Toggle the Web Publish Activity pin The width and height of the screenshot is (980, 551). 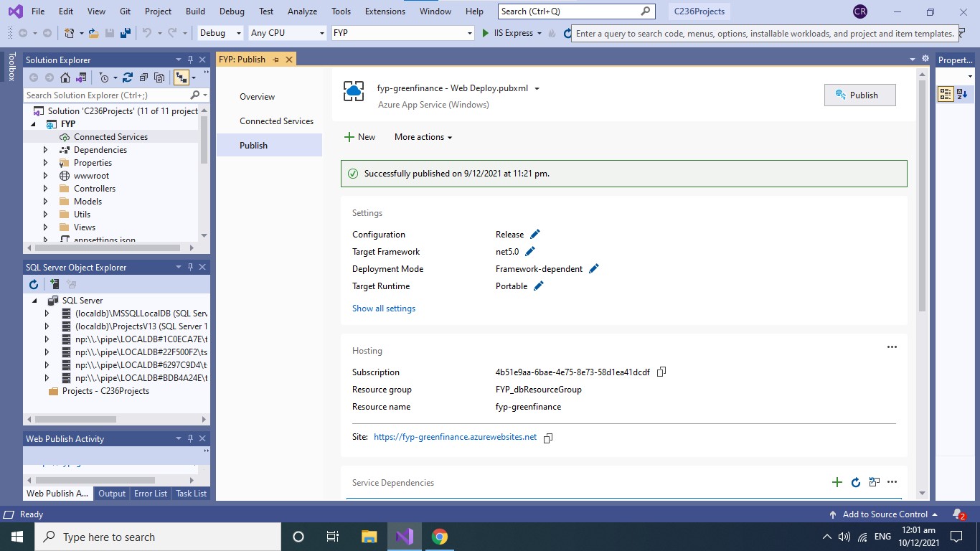tap(190, 438)
